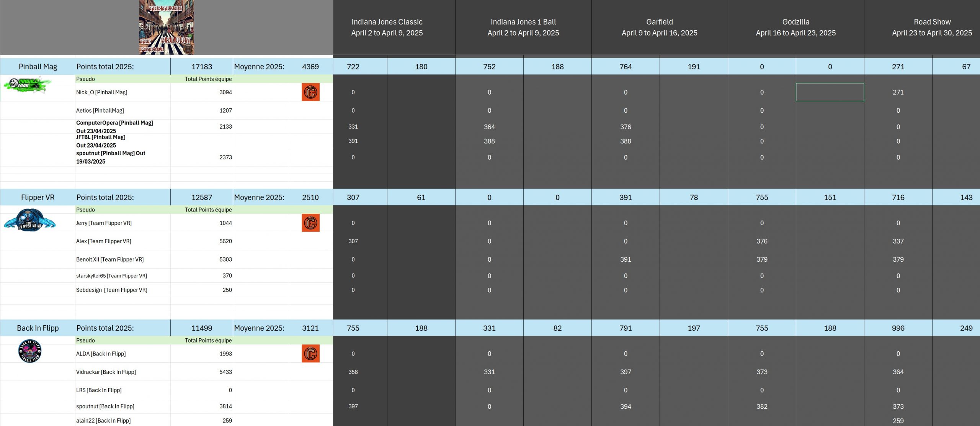Click orange captain icon beside Nick_O
Screen dimensions: 980x426
(310, 92)
